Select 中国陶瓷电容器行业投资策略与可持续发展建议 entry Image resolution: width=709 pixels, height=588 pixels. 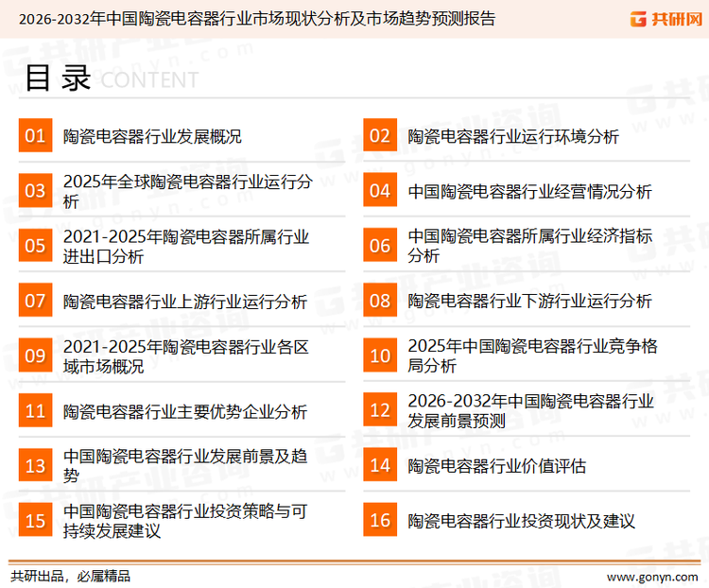click(185, 521)
